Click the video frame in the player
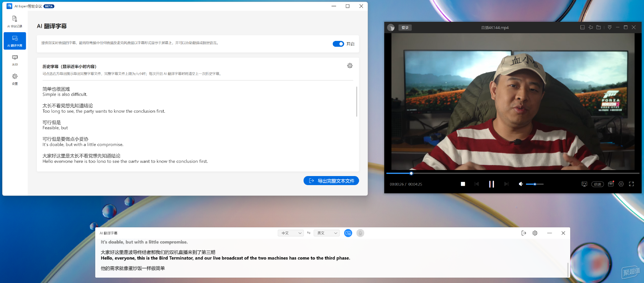 [x=513, y=101]
